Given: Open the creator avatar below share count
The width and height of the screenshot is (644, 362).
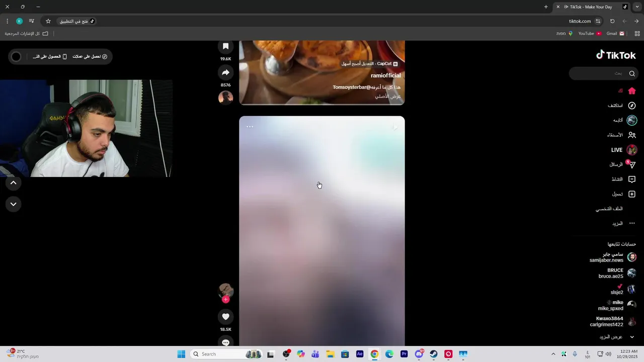Looking at the screenshot, I should coord(225,97).
